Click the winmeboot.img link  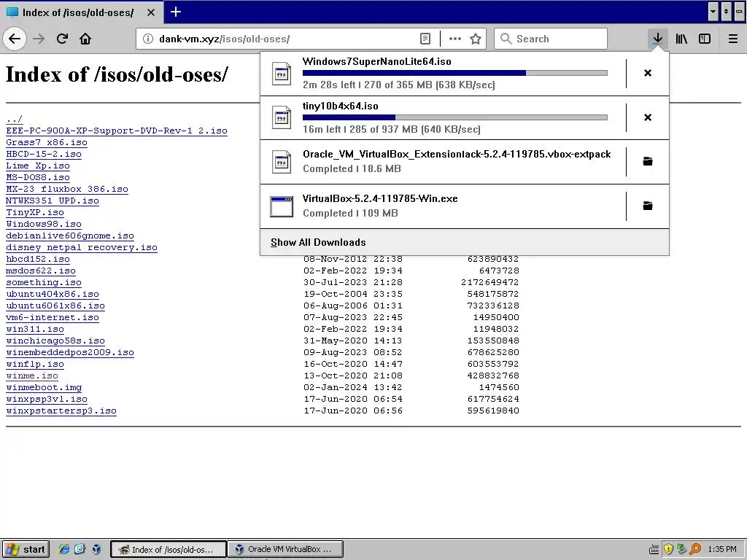point(44,387)
